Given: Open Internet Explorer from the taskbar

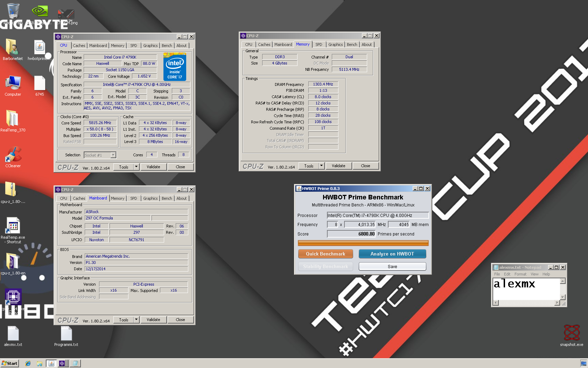Looking at the screenshot, I should [x=28, y=363].
